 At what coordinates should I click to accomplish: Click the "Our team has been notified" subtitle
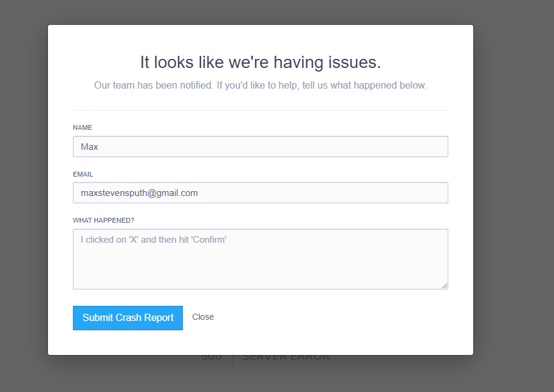pyautogui.click(x=260, y=86)
